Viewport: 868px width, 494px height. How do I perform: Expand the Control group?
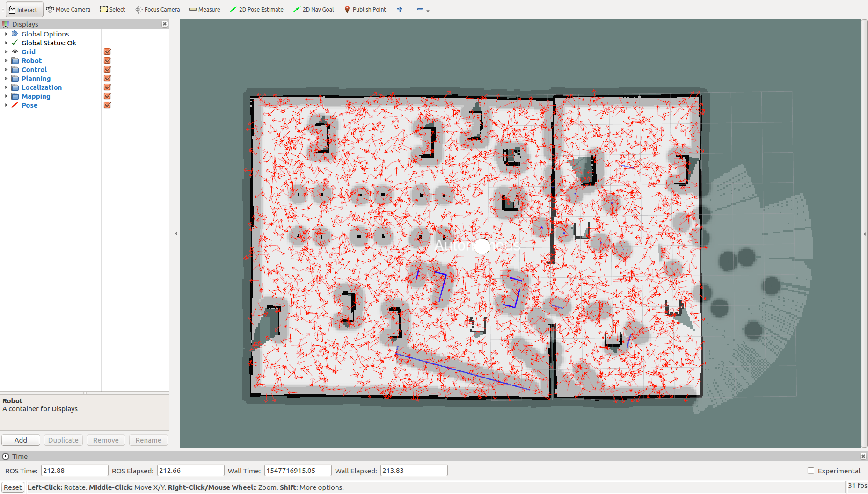coord(6,69)
